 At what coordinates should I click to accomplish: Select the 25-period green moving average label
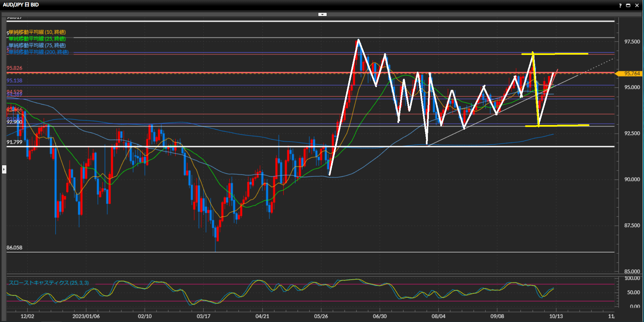tap(37, 39)
